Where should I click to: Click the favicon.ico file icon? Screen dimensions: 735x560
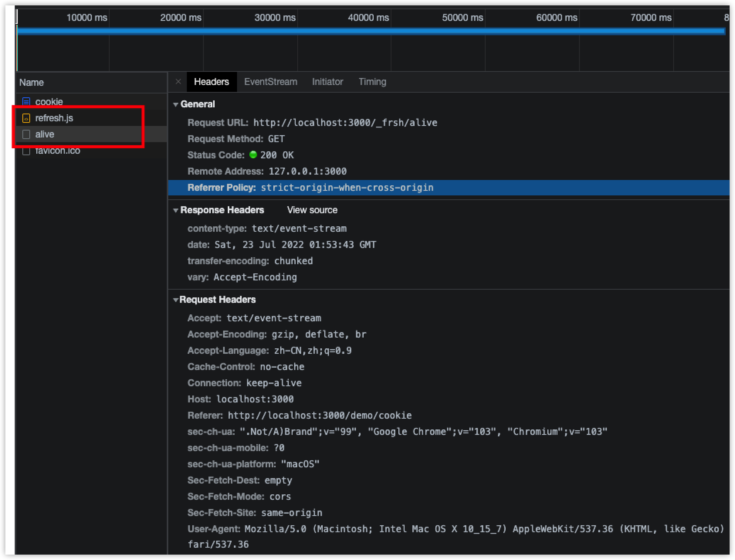pyautogui.click(x=26, y=151)
